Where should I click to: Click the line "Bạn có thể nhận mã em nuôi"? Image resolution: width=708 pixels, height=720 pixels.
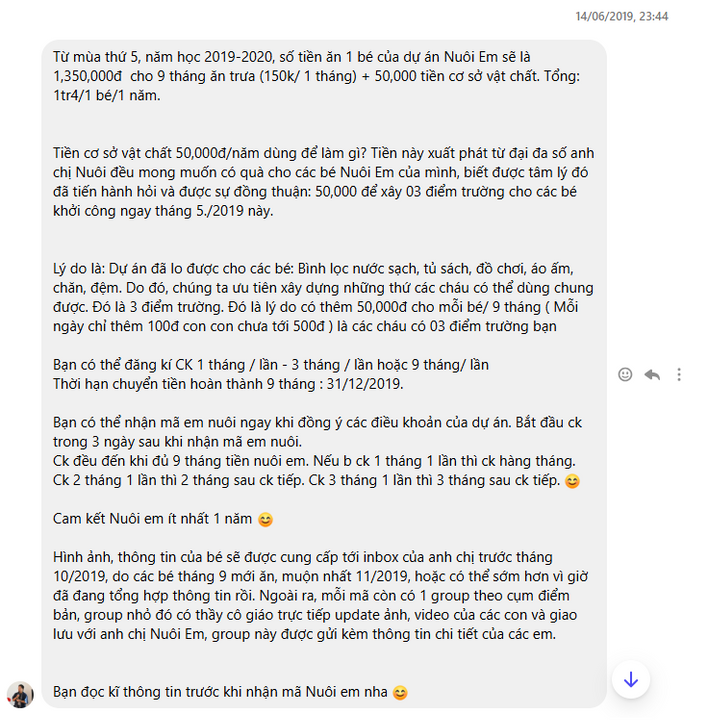pyautogui.click(x=310, y=423)
